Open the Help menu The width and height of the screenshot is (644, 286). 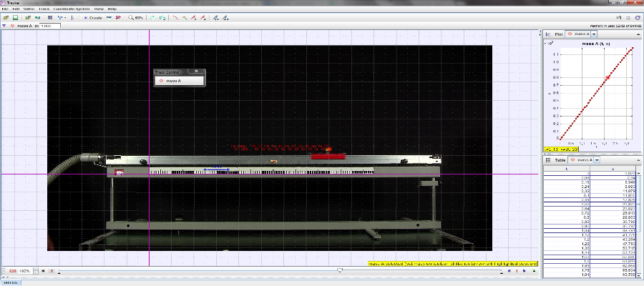[112, 9]
